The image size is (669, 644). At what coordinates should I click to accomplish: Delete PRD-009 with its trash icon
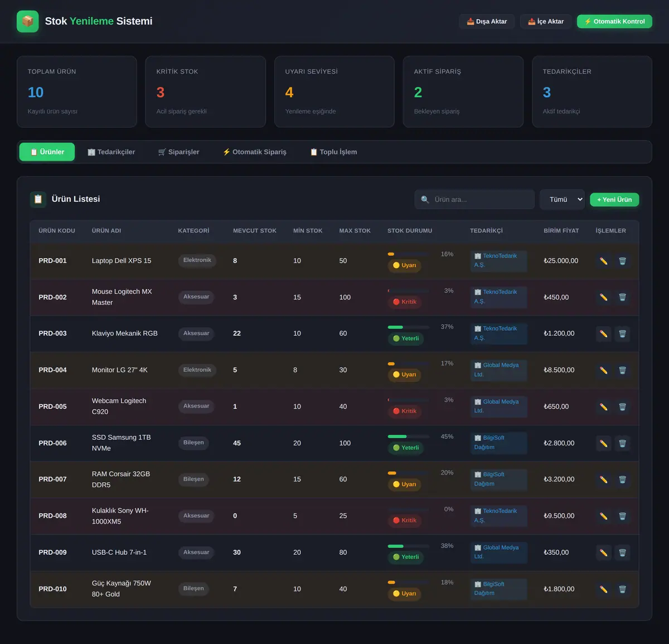623,553
